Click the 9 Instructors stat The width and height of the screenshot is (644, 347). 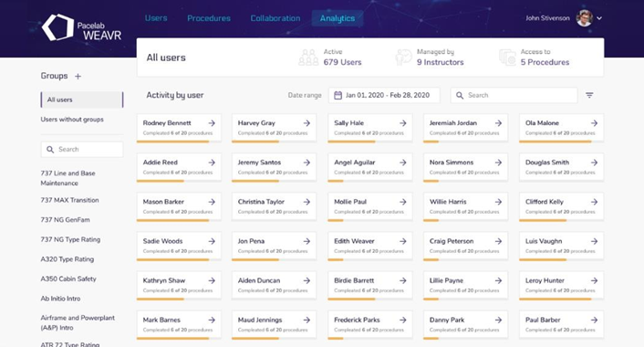pyautogui.click(x=440, y=62)
